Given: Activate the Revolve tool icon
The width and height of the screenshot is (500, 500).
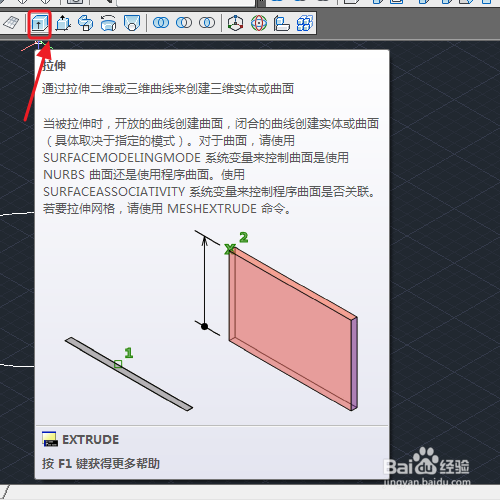Looking at the screenshot, I should coord(109,23).
